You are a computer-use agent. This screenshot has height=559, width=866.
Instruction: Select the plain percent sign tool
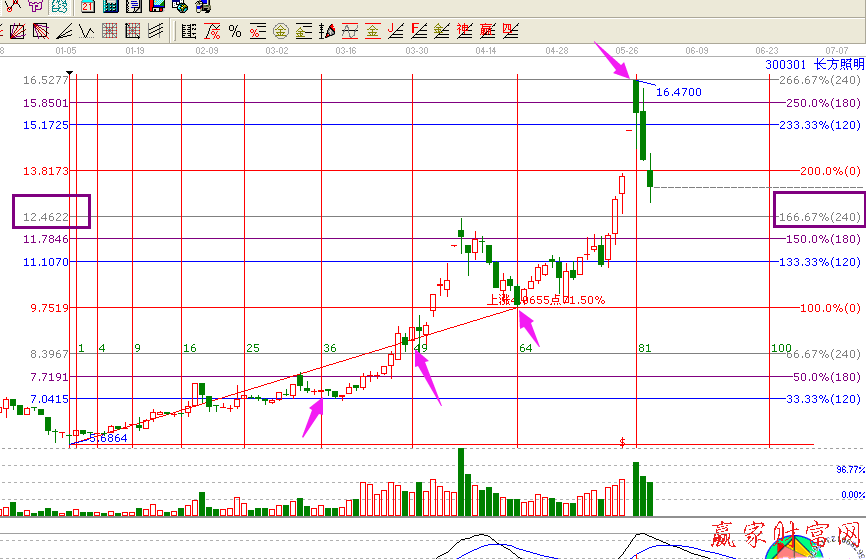(x=235, y=31)
